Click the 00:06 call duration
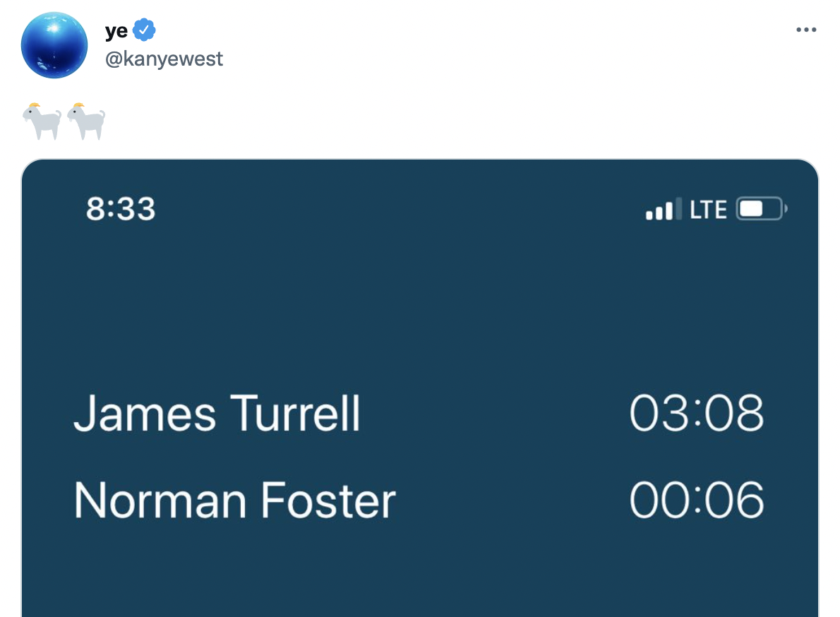Screen dimensions: 840x617 (x=696, y=501)
